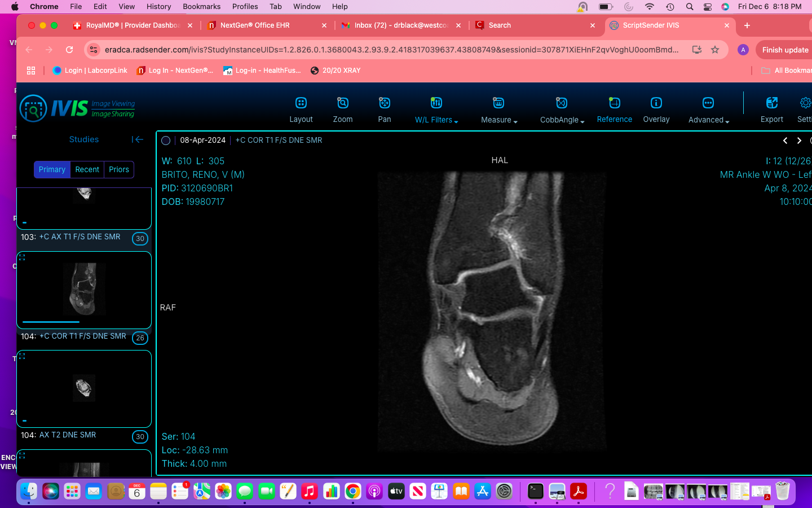Open the 20/20 XRAY bookmark
The width and height of the screenshot is (812, 508).
[x=336, y=71]
